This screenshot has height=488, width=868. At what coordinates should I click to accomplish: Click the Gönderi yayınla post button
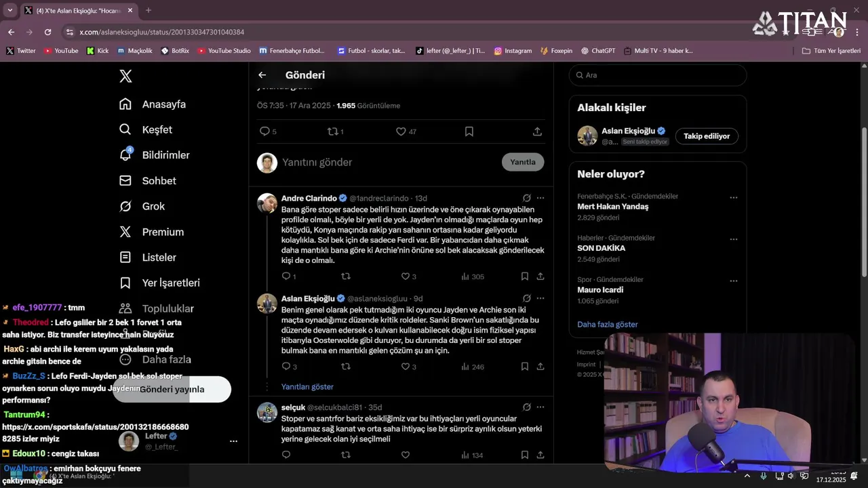172,389
